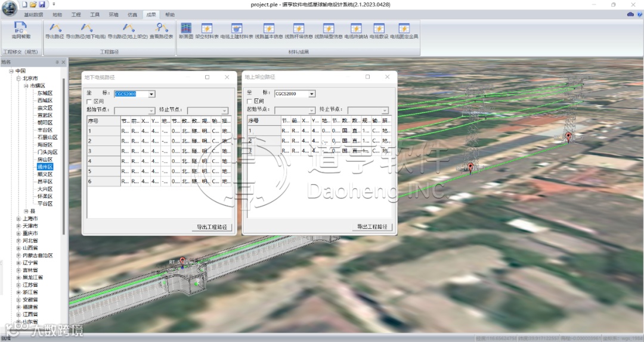Enable 区间 checkbox in 地下电缆路径 dialog

click(89, 102)
